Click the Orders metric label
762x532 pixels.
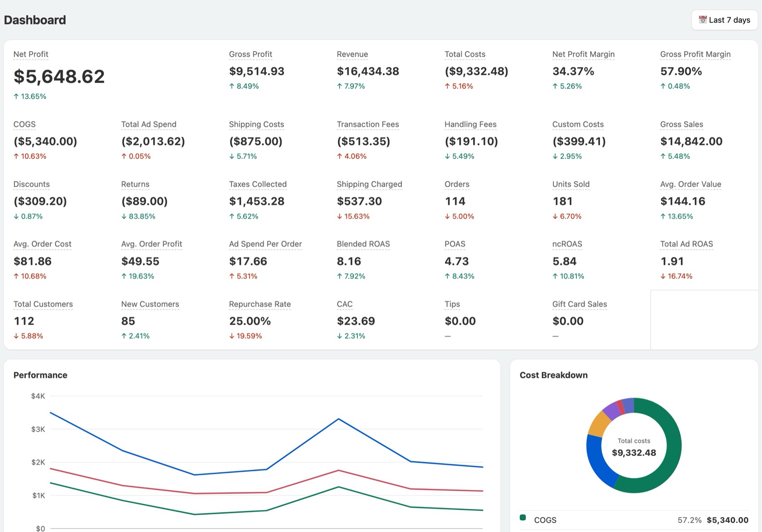coord(457,184)
